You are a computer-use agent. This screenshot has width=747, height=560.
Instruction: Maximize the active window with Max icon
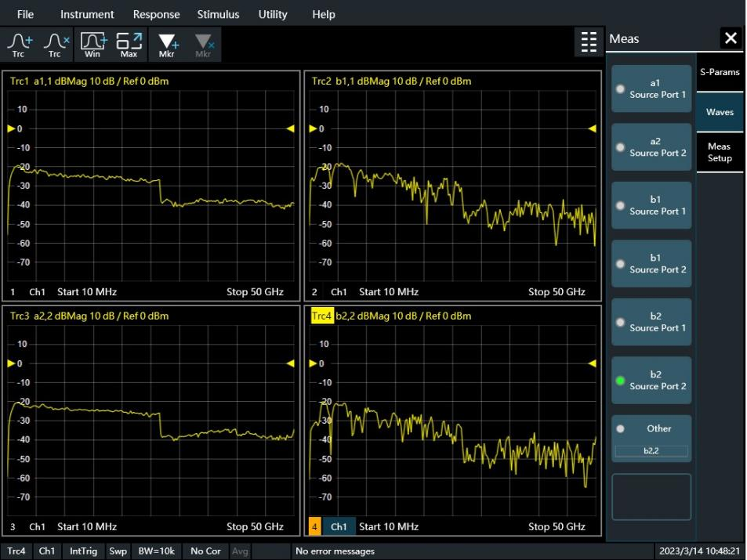click(x=129, y=45)
